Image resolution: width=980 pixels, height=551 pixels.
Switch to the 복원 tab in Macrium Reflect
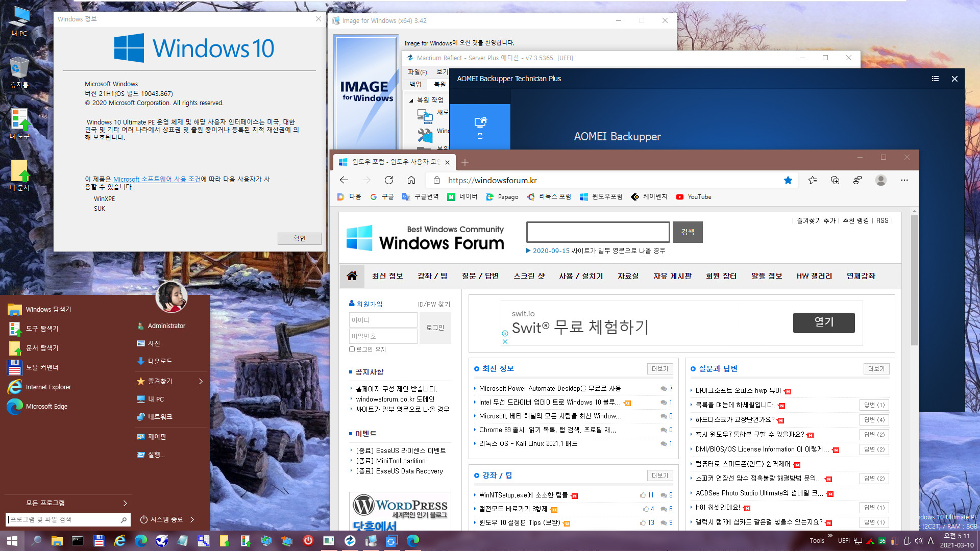[x=439, y=84]
